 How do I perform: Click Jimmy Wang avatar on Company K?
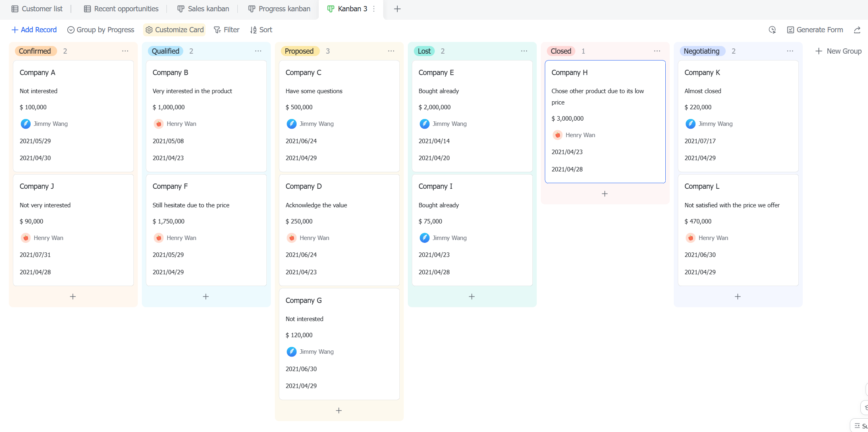(691, 124)
